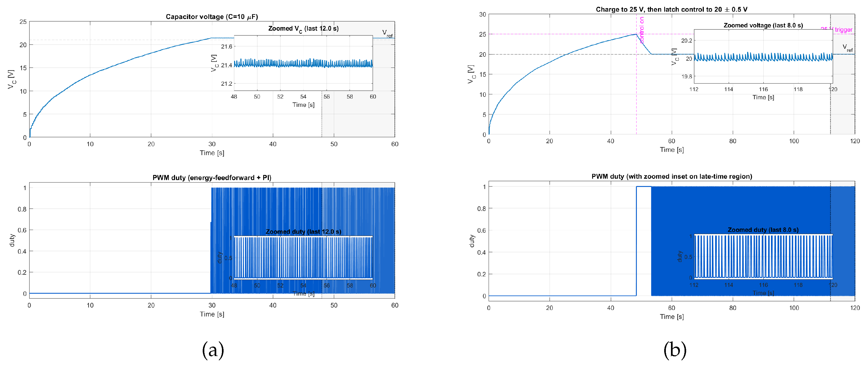Click the '40' time tick under the capacitor voltage plot

[273, 144]
